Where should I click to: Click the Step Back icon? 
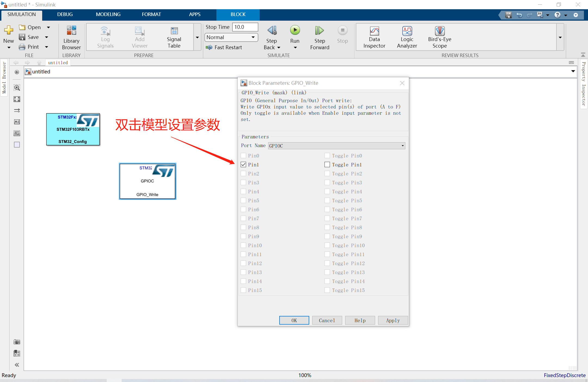click(272, 30)
